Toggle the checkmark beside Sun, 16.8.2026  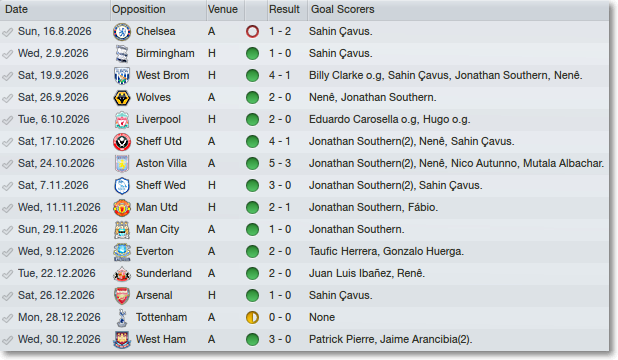coord(7,32)
